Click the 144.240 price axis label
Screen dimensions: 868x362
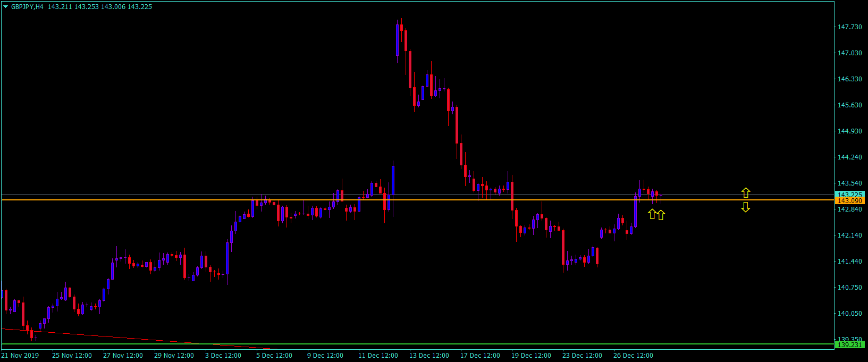tap(850, 157)
